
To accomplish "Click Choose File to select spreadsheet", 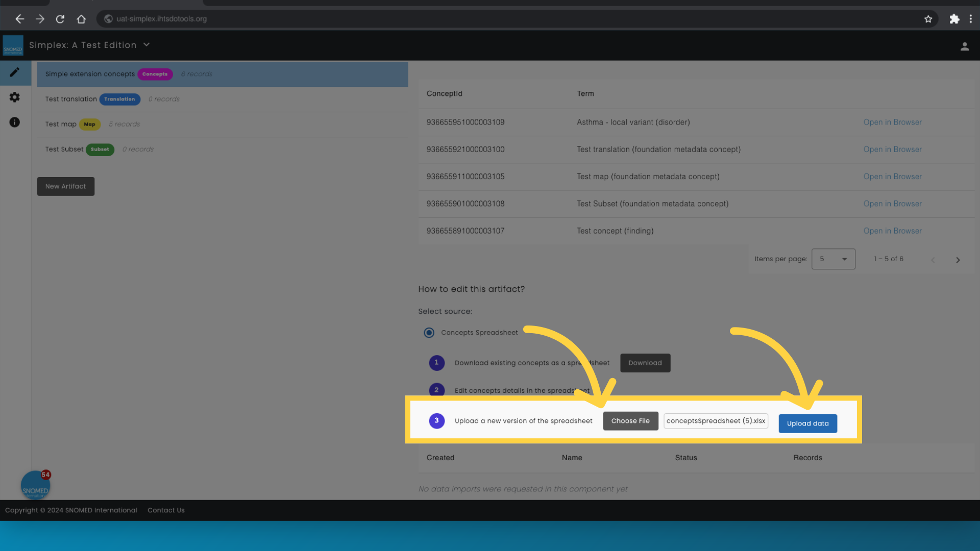I will 630,420.
